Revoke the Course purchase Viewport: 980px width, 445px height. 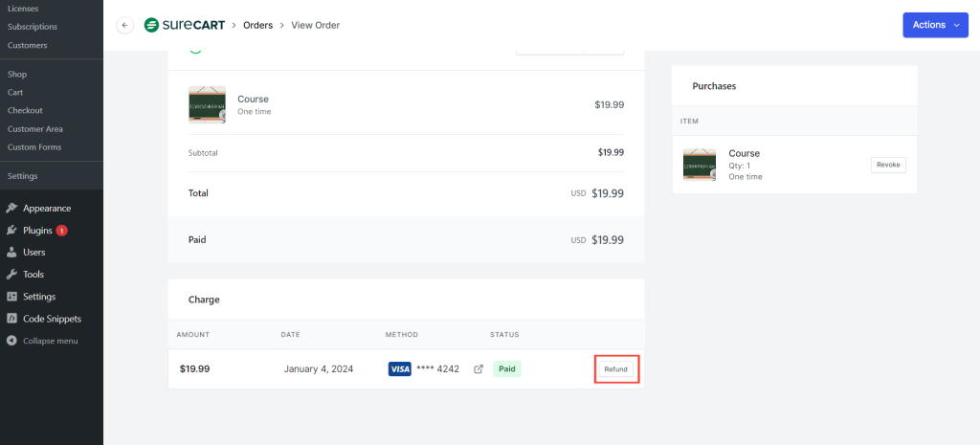click(887, 165)
